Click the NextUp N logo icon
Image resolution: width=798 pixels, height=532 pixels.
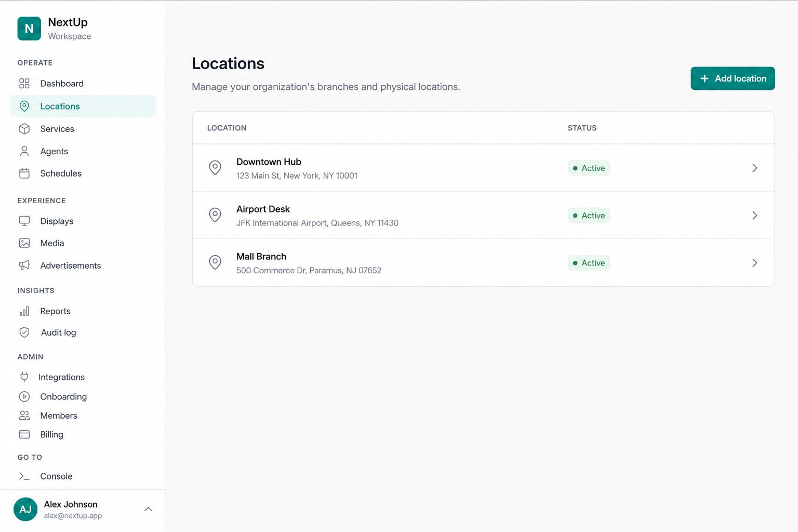point(29,29)
